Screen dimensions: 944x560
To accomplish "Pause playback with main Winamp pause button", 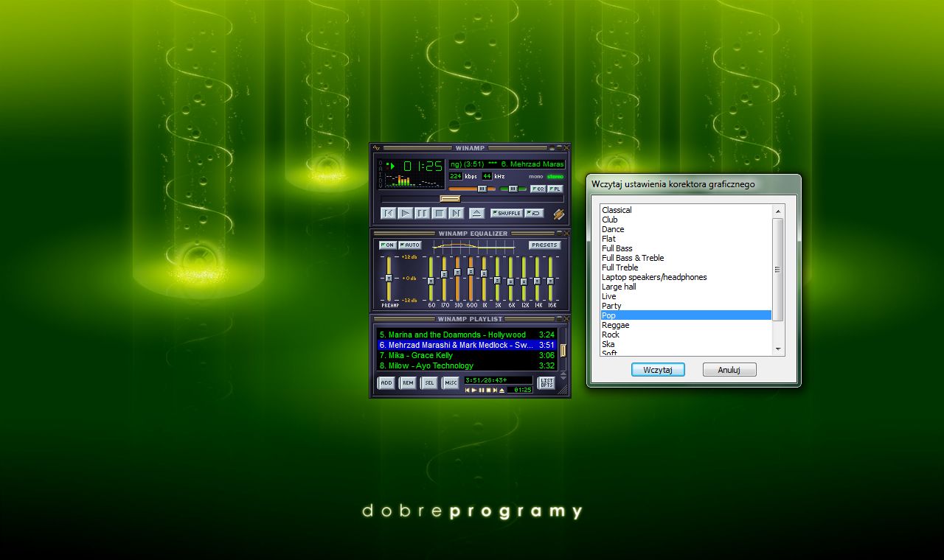I will 423,214.
